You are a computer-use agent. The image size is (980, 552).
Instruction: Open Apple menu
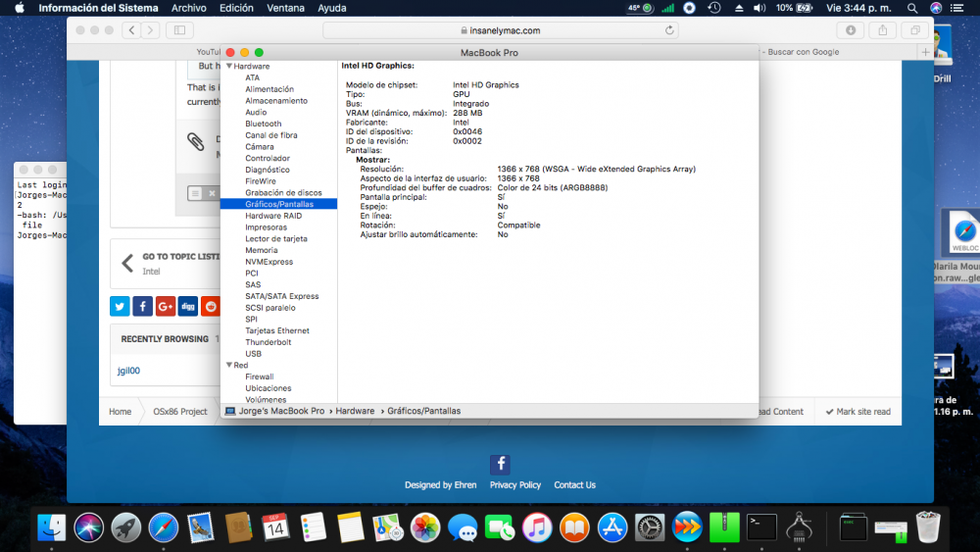point(20,8)
